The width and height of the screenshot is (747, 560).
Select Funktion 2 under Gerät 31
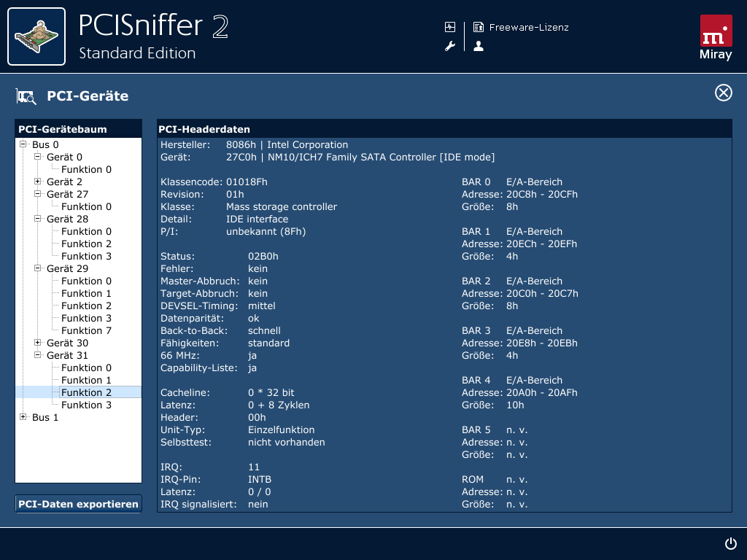[x=87, y=392]
